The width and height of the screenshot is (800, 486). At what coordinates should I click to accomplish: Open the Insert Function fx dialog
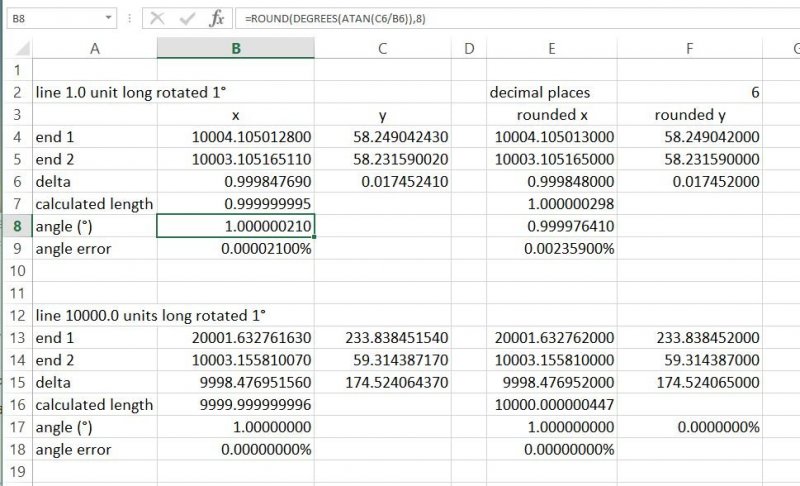[217, 18]
